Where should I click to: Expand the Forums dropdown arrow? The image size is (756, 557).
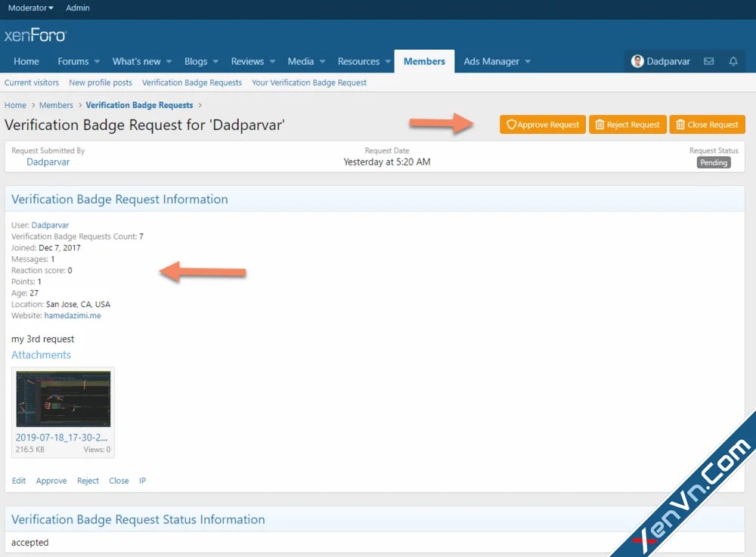click(x=97, y=62)
